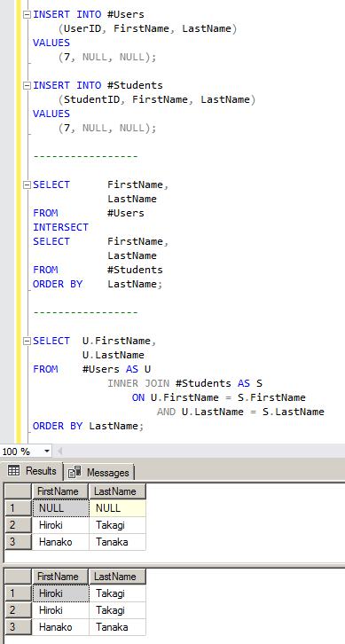
Task: Click Takagi cell in first grid
Action: coord(117,525)
